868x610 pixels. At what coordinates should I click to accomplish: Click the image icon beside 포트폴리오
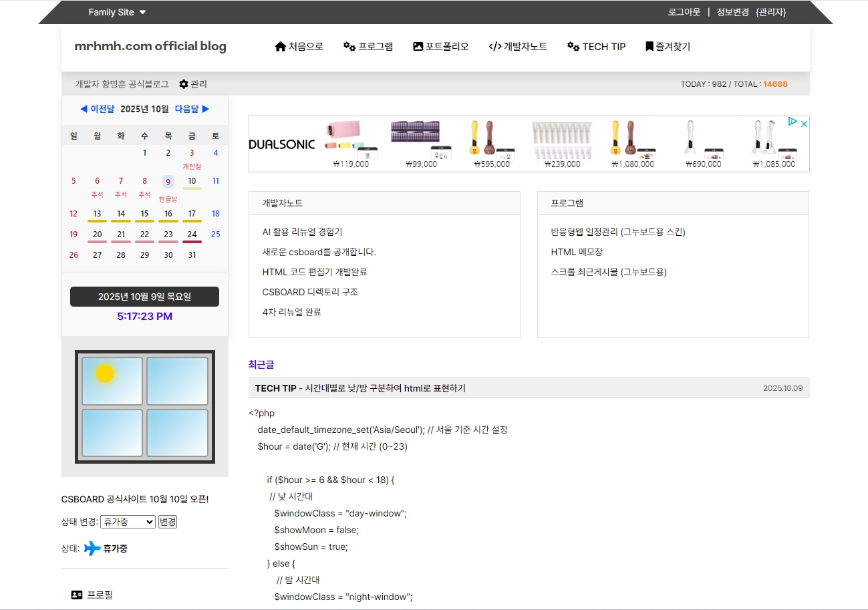418,47
